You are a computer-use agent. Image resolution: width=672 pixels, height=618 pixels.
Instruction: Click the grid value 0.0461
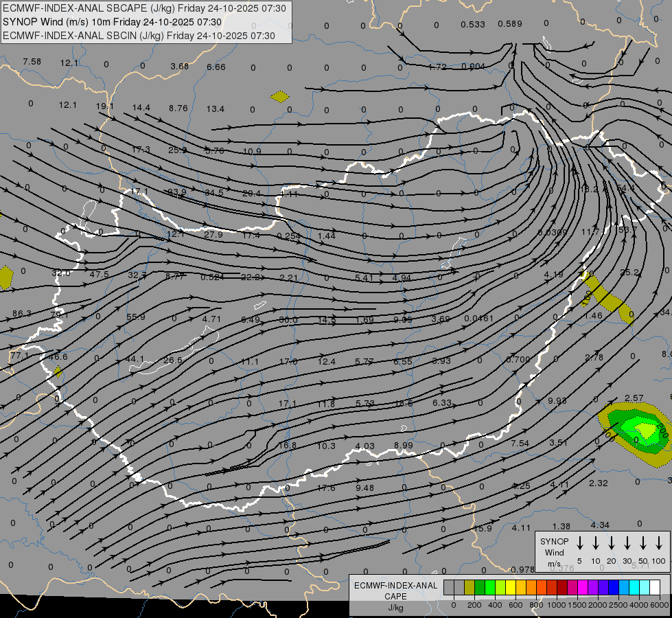(478, 319)
